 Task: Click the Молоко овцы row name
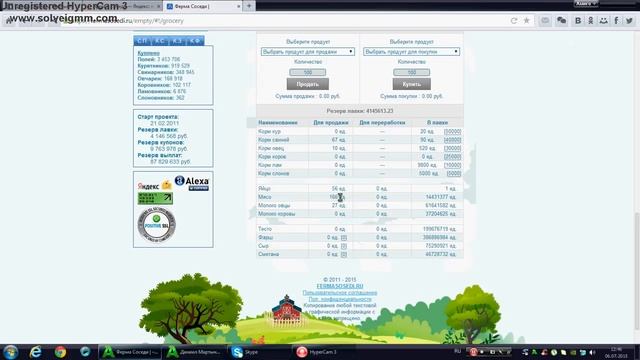274,205
